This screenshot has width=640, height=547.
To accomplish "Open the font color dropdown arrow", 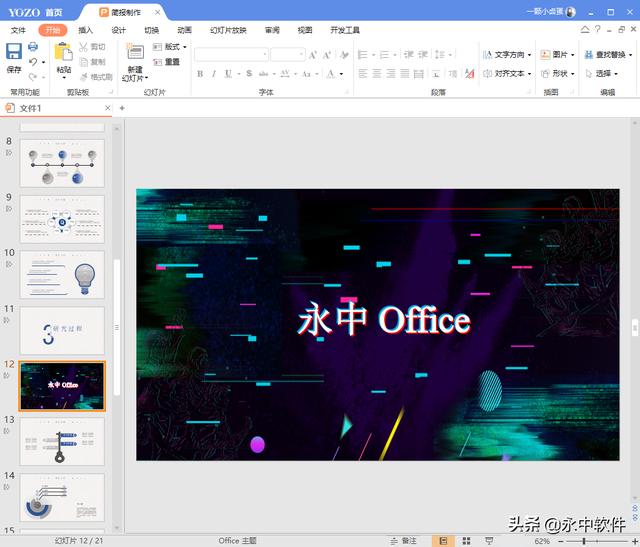I will (x=341, y=74).
